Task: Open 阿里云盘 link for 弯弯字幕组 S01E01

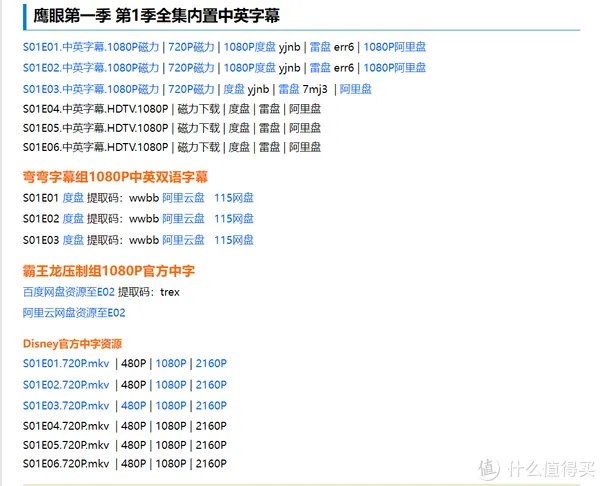Action: [x=183, y=198]
